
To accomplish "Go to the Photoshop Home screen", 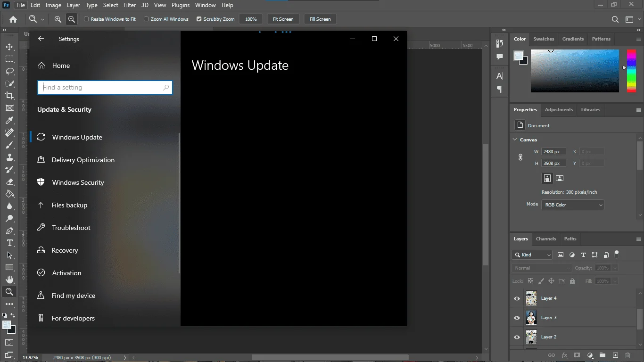I will coord(13,19).
